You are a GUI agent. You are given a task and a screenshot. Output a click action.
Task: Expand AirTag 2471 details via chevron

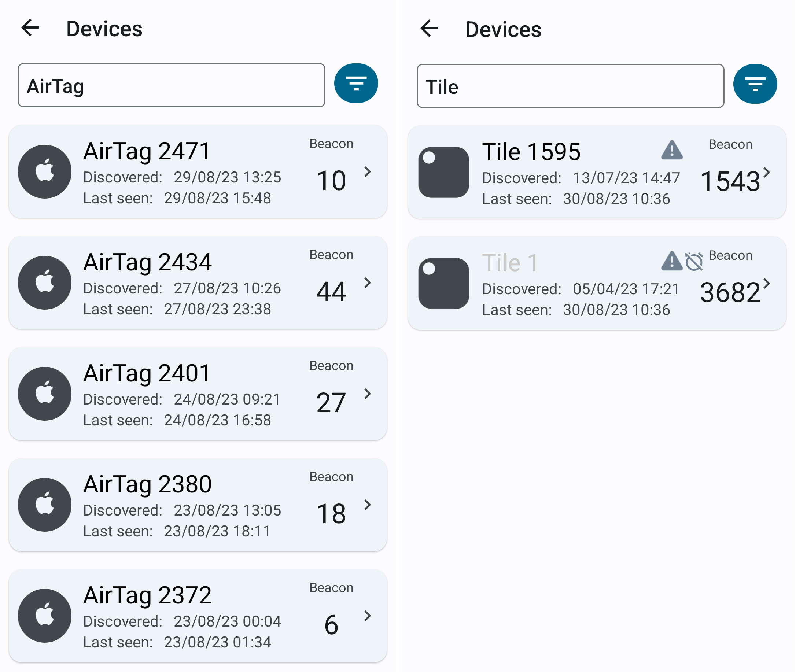pos(367,172)
